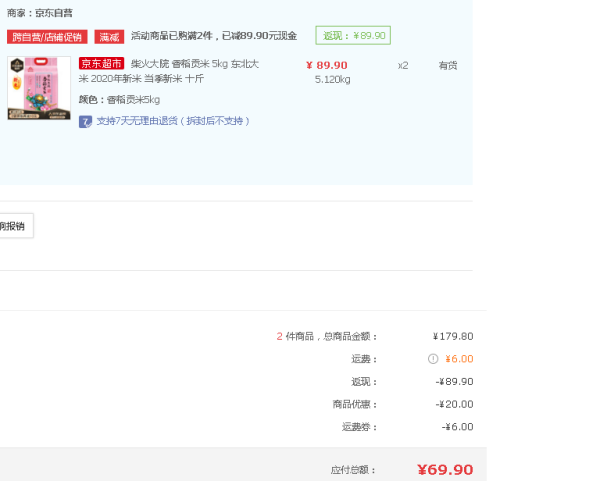Click the 满减 promotion tag
600x481 pixels.
(x=109, y=37)
